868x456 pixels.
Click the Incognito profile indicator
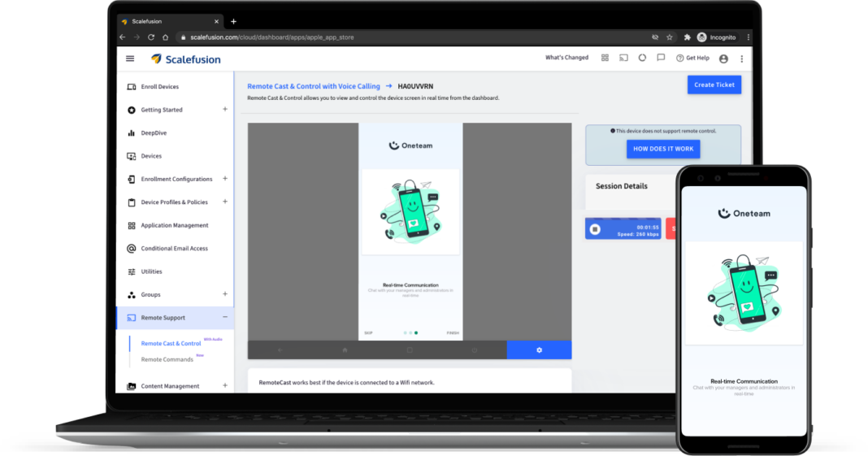coord(716,37)
